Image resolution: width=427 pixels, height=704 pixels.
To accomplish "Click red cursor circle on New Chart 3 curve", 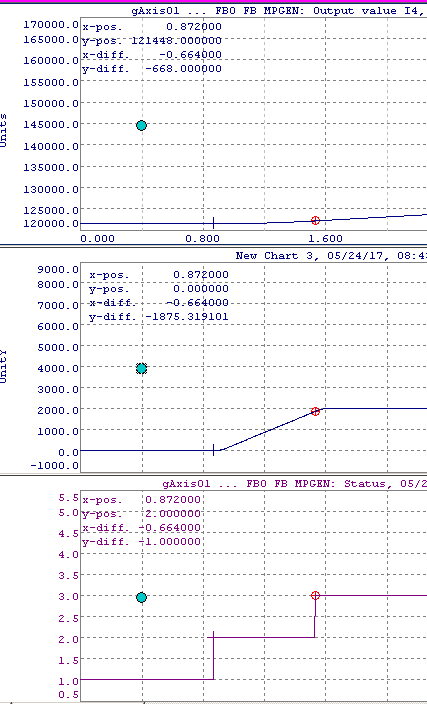I will point(315,411).
